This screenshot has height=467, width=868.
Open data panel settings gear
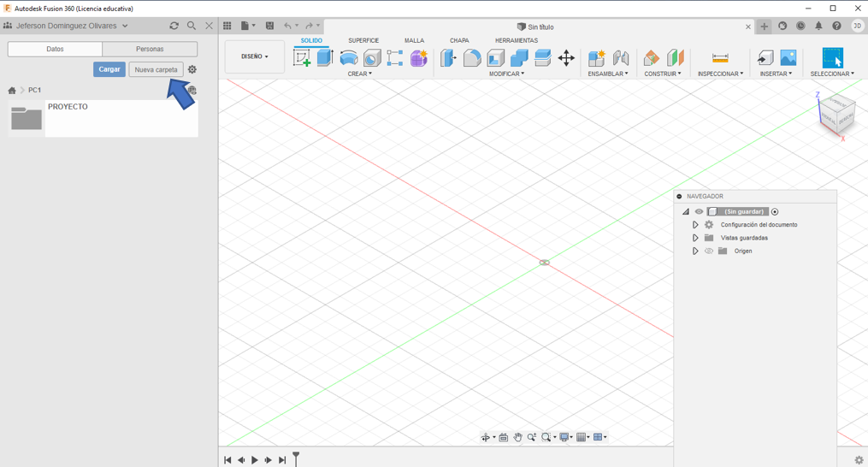(x=192, y=69)
